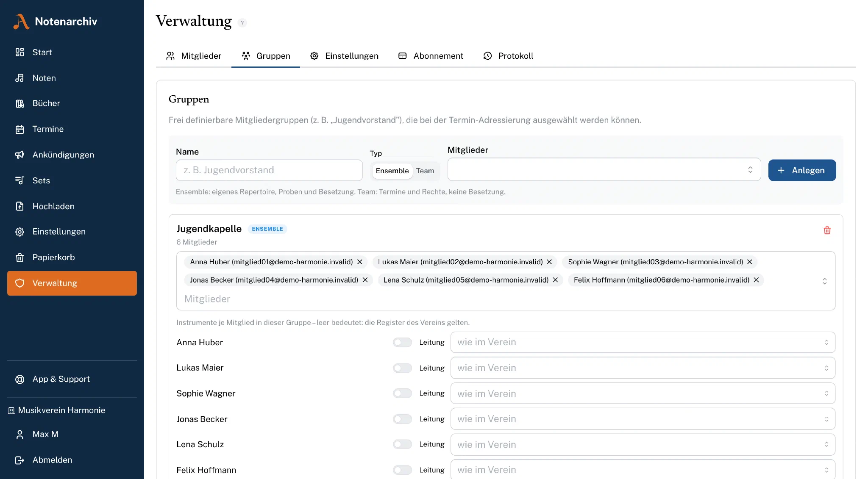
Task: Select Team group type
Action: [x=425, y=171]
